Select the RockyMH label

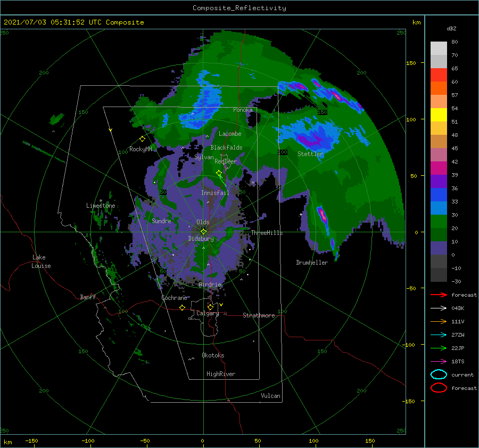pyautogui.click(x=141, y=149)
